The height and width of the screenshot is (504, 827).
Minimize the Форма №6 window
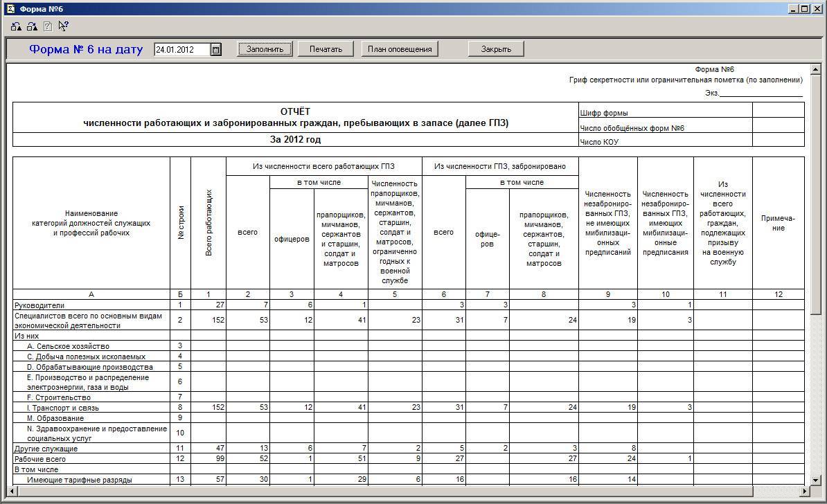point(794,9)
